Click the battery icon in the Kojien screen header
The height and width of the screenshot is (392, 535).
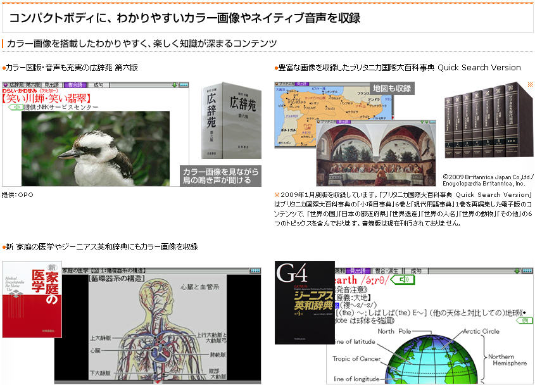point(184,85)
